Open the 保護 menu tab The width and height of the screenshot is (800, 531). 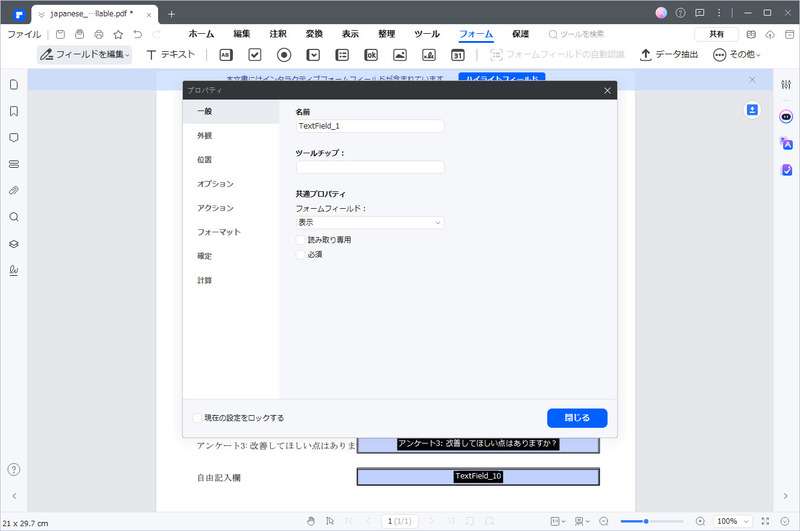pyautogui.click(x=520, y=34)
